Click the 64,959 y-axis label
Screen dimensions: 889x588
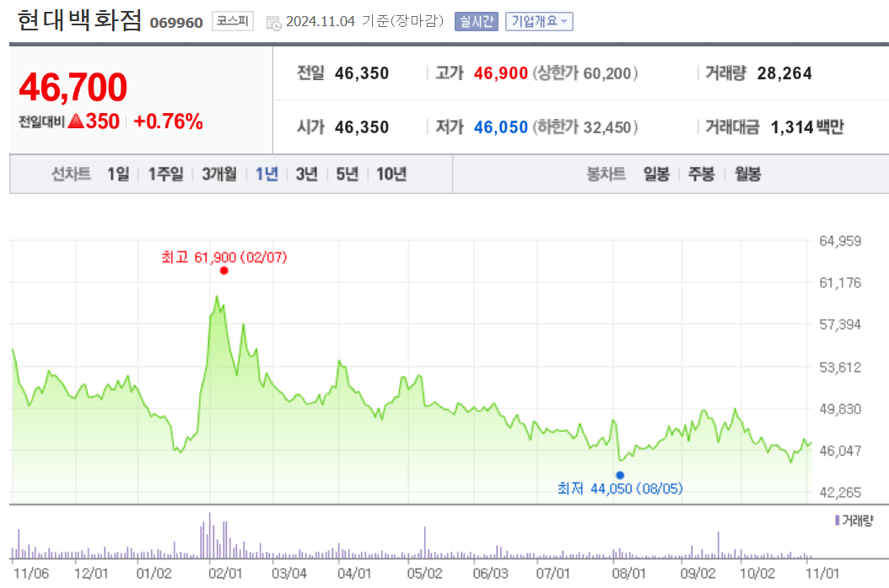(840, 241)
